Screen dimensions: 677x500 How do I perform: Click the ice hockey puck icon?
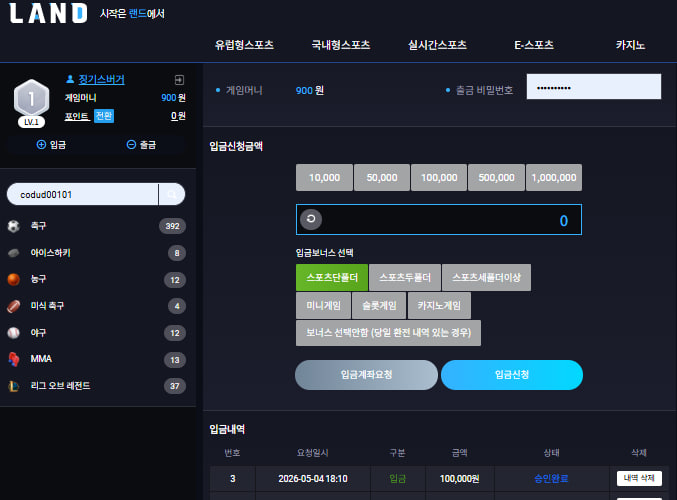pyautogui.click(x=14, y=253)
